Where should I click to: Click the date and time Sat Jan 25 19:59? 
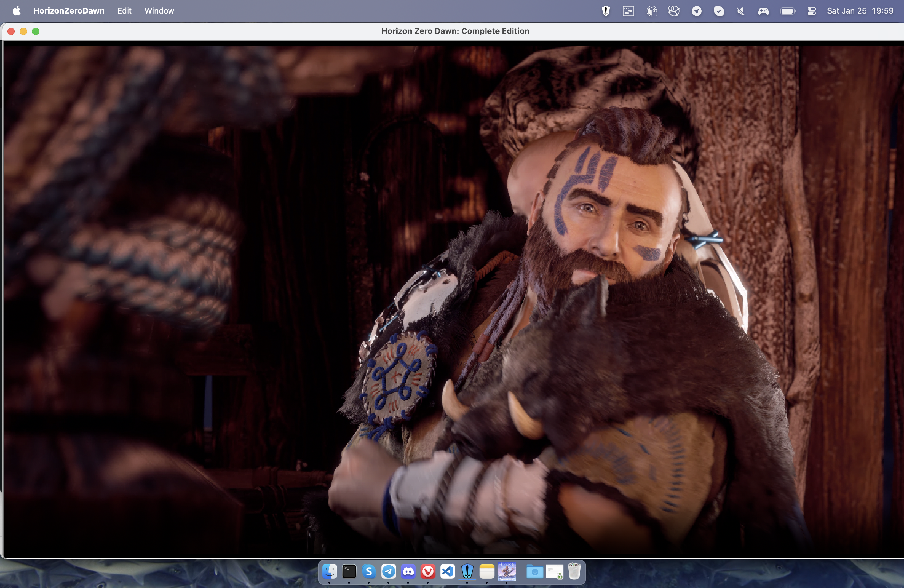point(860,11)
